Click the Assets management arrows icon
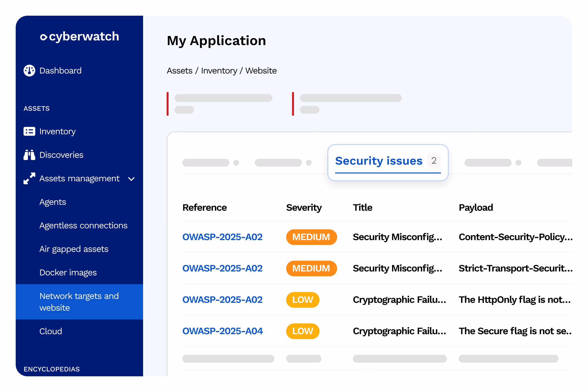Screen dimensions: 588x392 [x=29, y=179]
